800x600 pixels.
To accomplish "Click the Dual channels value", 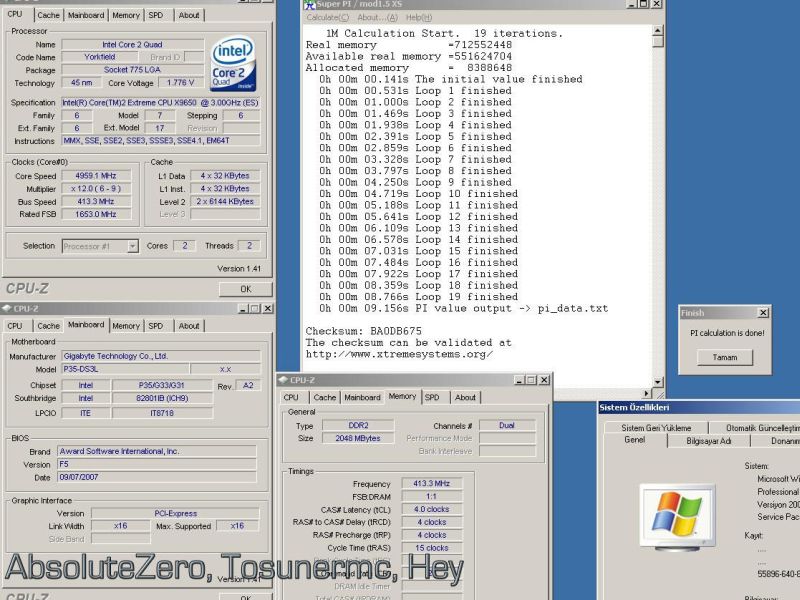I will 507,425.
